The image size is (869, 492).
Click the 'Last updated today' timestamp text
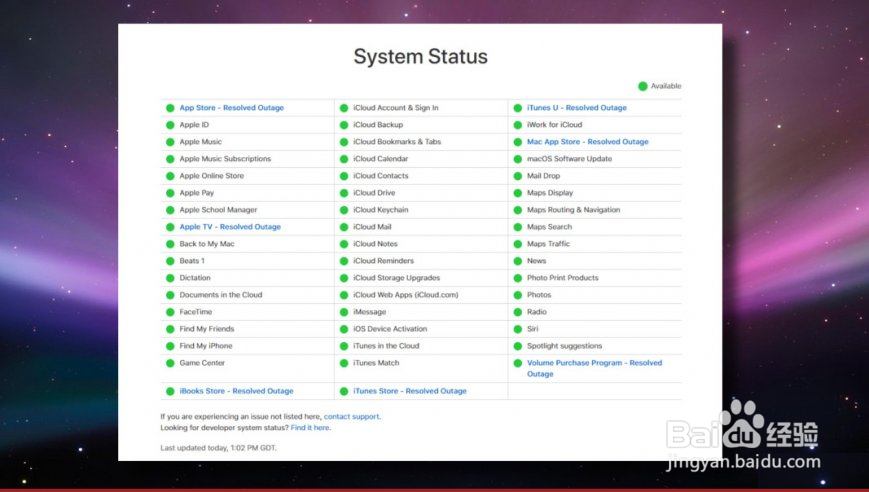pos(218,448)
